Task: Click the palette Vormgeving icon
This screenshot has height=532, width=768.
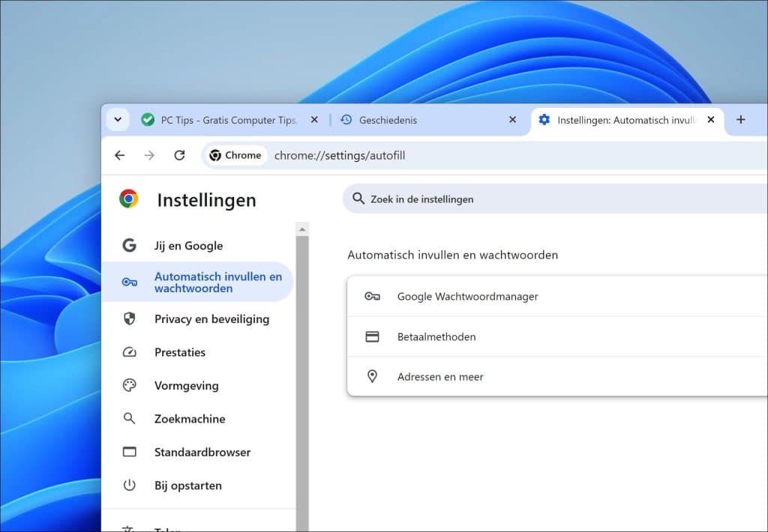Action: [x=129, y=386]
